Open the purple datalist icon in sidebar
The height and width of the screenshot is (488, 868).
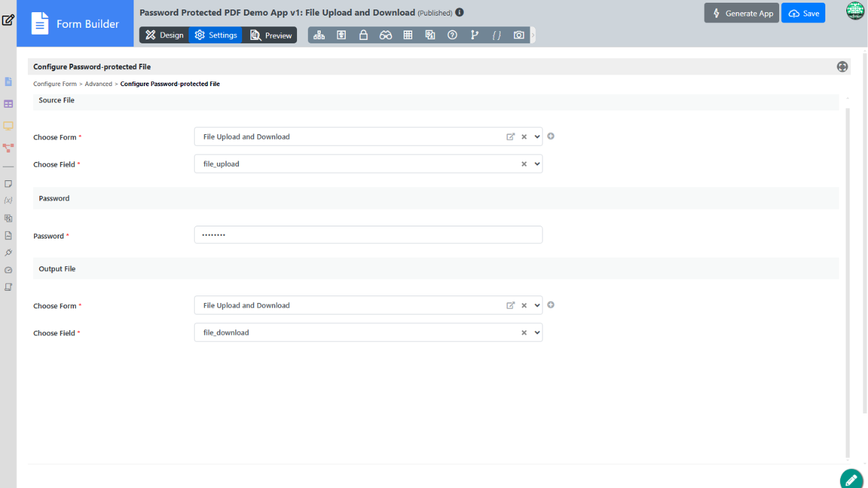pos(8,104)
